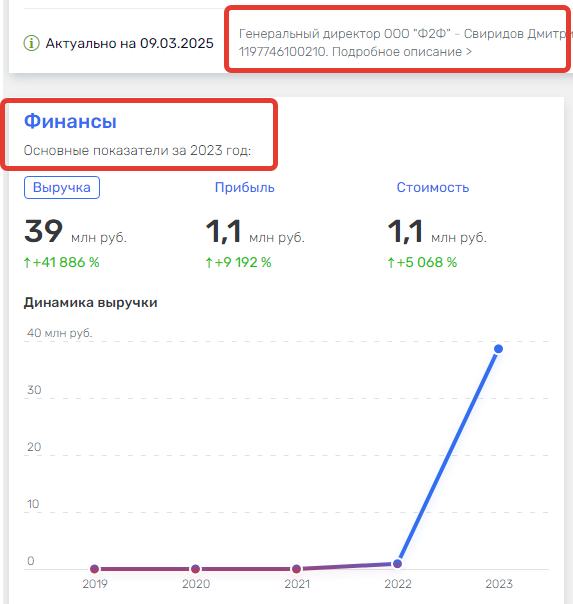Open the Стоимость tab

tap(433, 188)
